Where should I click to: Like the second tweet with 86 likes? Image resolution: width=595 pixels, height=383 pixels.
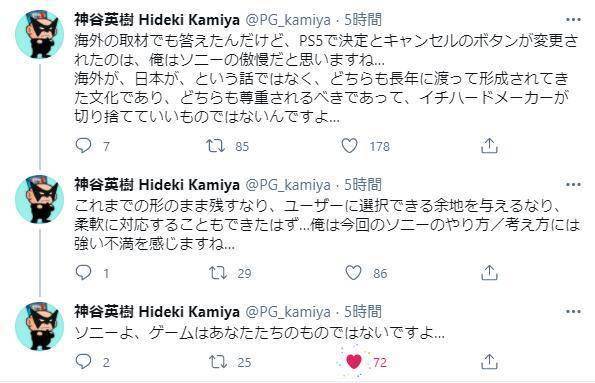click(353, 273)
